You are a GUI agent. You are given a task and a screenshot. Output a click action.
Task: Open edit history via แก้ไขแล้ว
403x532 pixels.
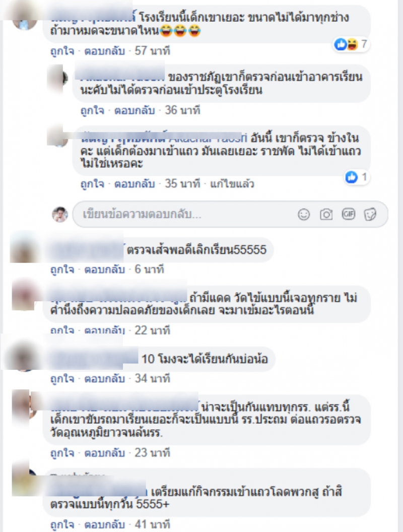[232, 184]
